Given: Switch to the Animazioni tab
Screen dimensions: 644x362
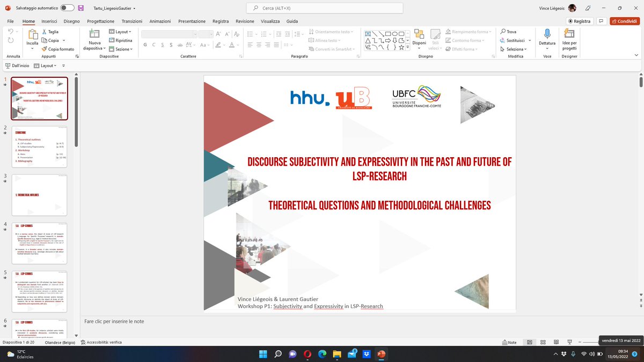Looking at the screenshot, I should (x=160, y=21).
